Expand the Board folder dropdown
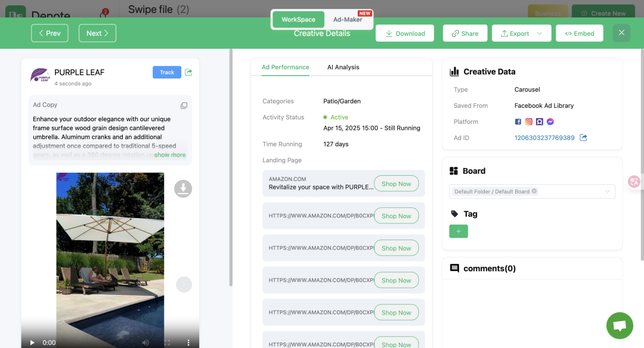The height and width of the screenshot is (348, 644). point(608,192)
